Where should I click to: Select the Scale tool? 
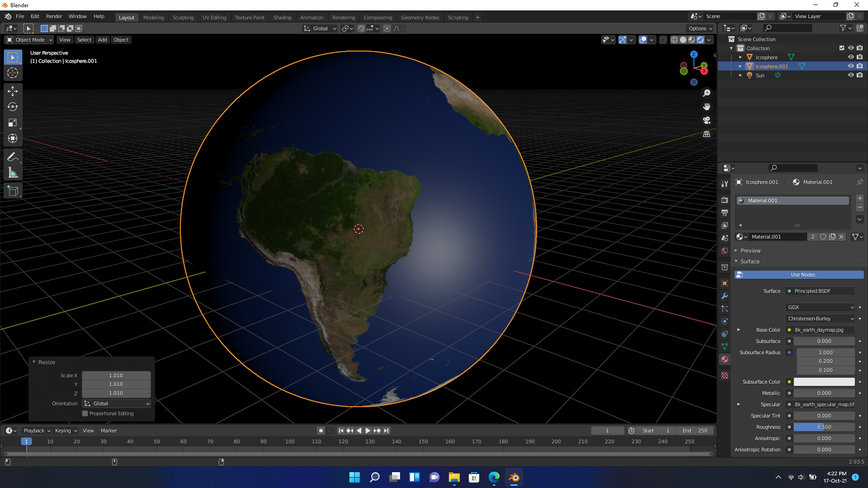[13, 122]
